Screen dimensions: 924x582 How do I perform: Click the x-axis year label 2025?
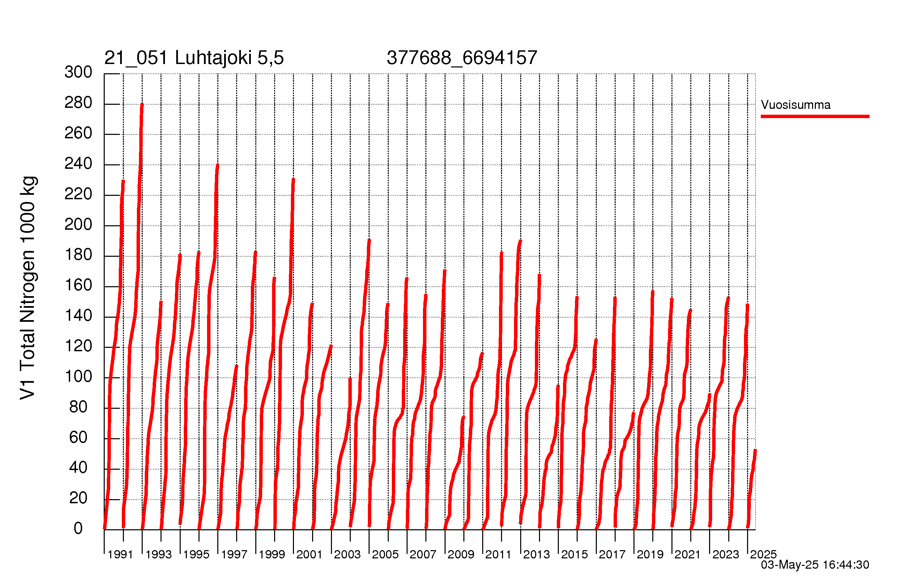pyautogui.click(x=763, y=554)
